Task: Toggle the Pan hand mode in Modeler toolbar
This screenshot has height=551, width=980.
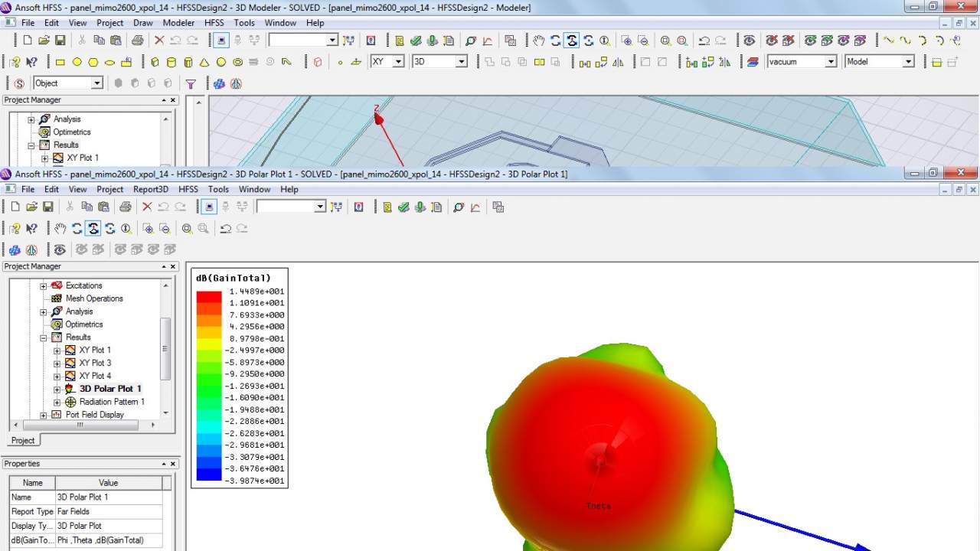Action: pyautogui.click(x=539, y=41)
